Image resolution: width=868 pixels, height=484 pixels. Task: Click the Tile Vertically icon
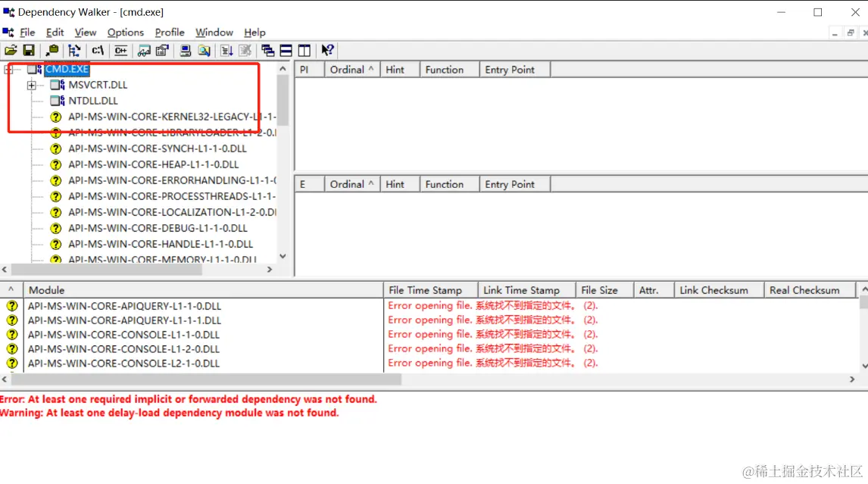(304, 51)
